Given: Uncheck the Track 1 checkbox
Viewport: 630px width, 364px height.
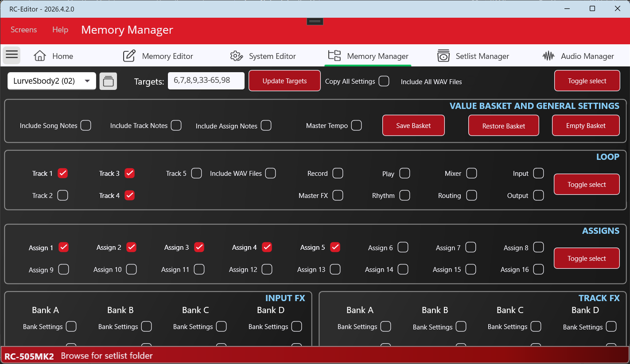Looking at the screenshot, I should (63, 173).
